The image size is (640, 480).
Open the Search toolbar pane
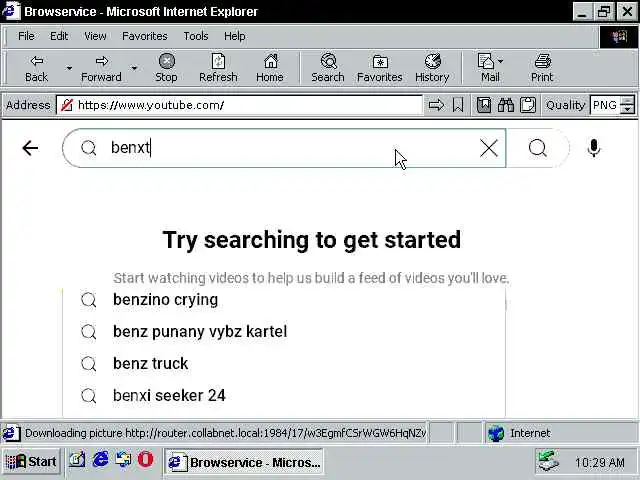point(328,68)
